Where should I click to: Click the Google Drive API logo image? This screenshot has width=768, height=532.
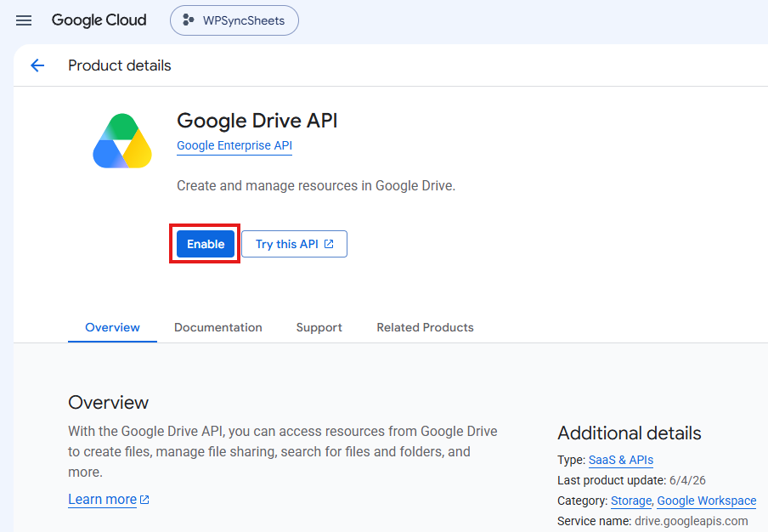(122, 141)
